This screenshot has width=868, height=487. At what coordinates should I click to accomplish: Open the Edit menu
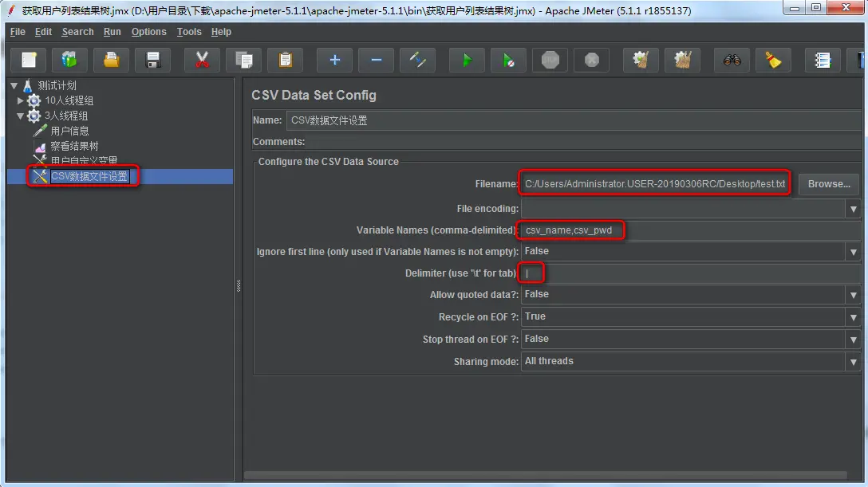coord(43,32)
